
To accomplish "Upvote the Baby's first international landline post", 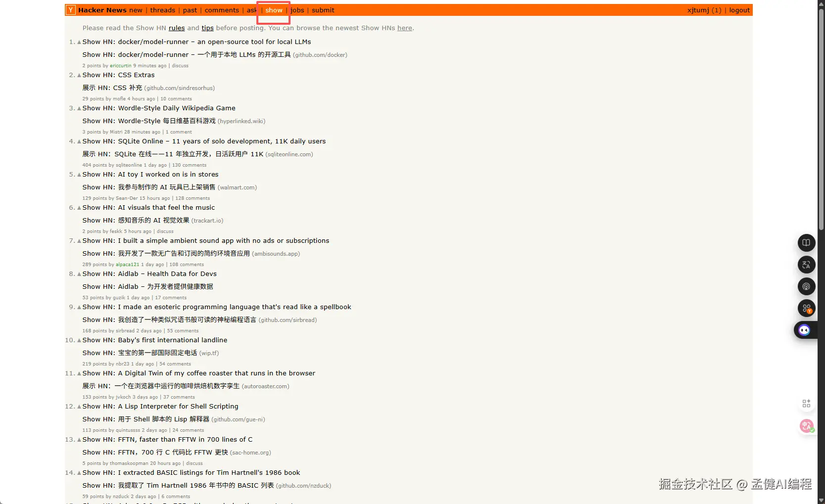I will coord(79,341).
